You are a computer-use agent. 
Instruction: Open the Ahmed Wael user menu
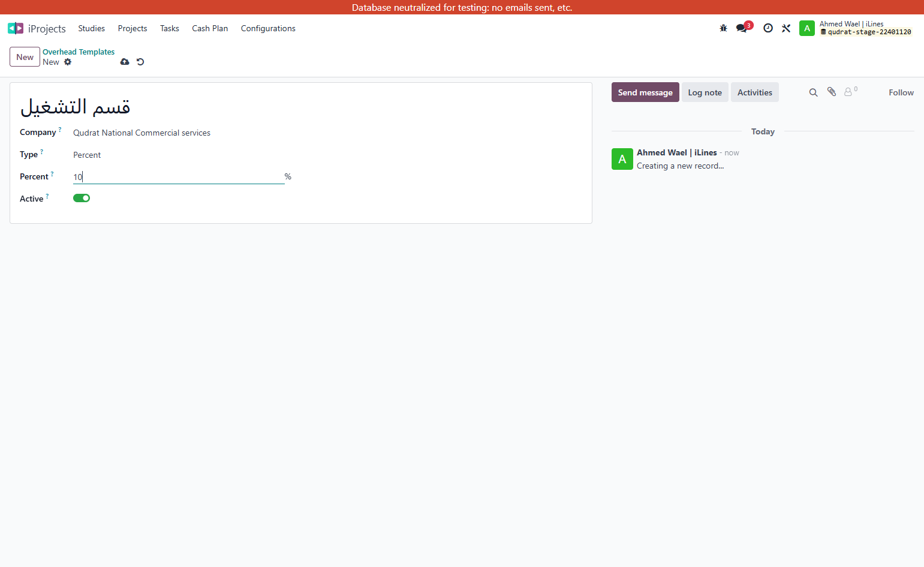tap(856, 28)
